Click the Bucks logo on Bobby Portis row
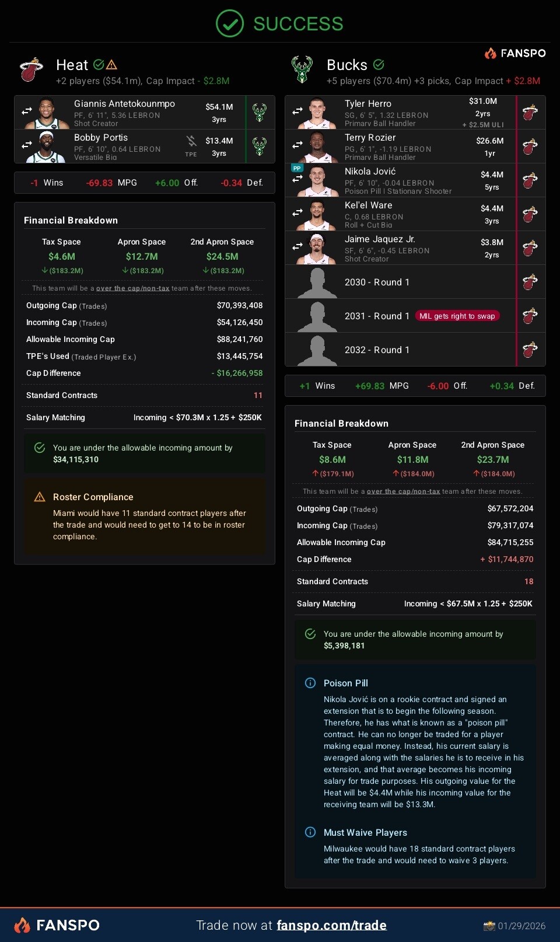This screenshot has width=560, height=942. click(x=260, y=146)
